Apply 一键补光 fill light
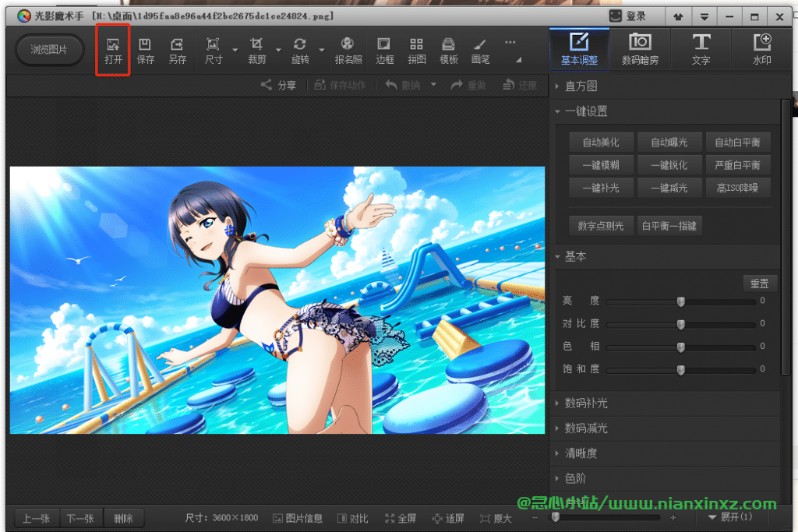 pyautogui.click(x=601, y=188)
